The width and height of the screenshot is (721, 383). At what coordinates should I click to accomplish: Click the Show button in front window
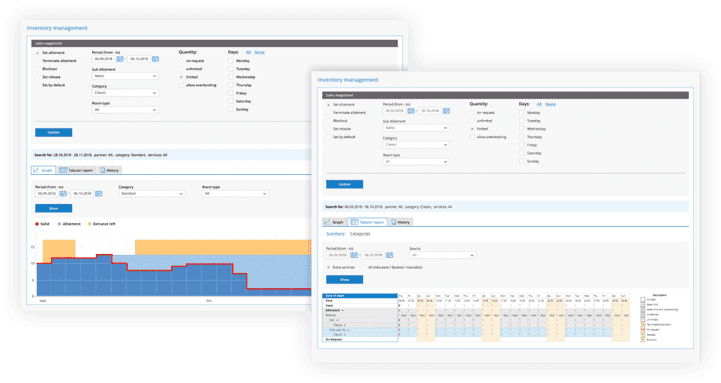tap(344, 279)
